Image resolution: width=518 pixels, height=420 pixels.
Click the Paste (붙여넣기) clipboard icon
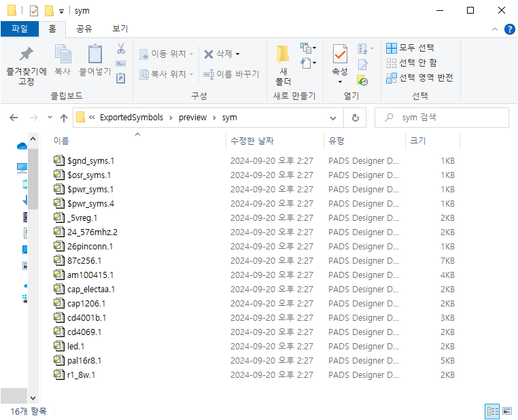coord(95,56)
